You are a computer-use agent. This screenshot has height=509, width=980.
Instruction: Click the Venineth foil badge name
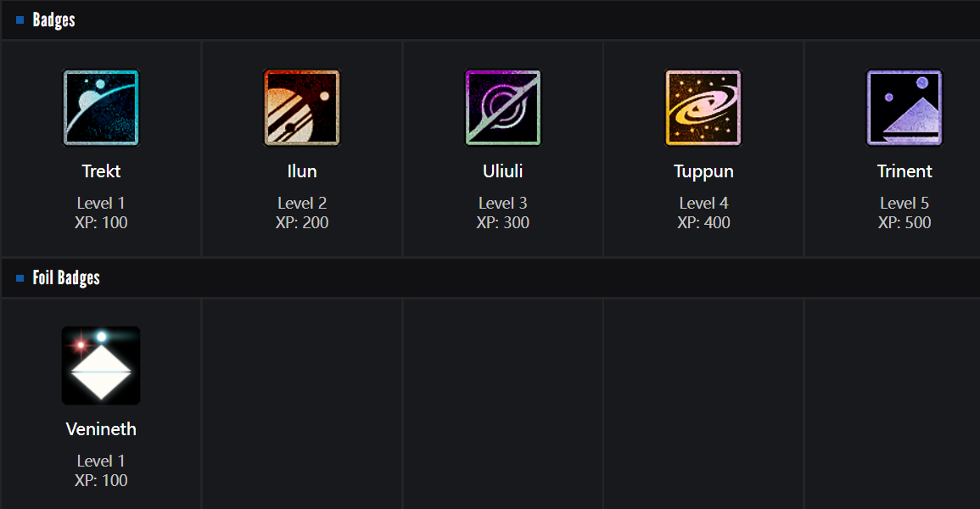(x=101, y=429)
